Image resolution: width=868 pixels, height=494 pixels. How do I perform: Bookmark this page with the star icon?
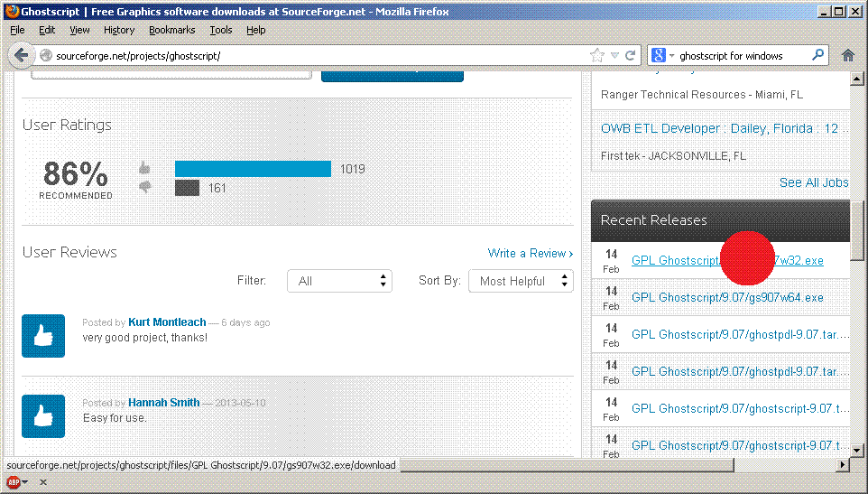pyautogui.click(x=596, y=55)
